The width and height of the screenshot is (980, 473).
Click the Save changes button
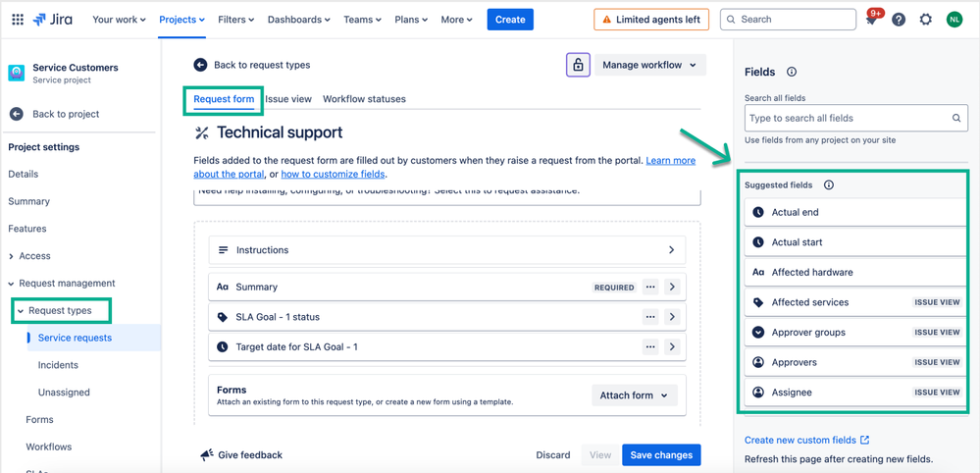[661, 455]
